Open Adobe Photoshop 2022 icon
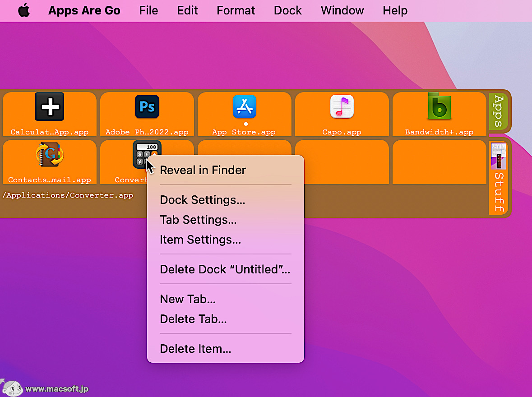This screenshot has height=397, width=532. [147, 106]
